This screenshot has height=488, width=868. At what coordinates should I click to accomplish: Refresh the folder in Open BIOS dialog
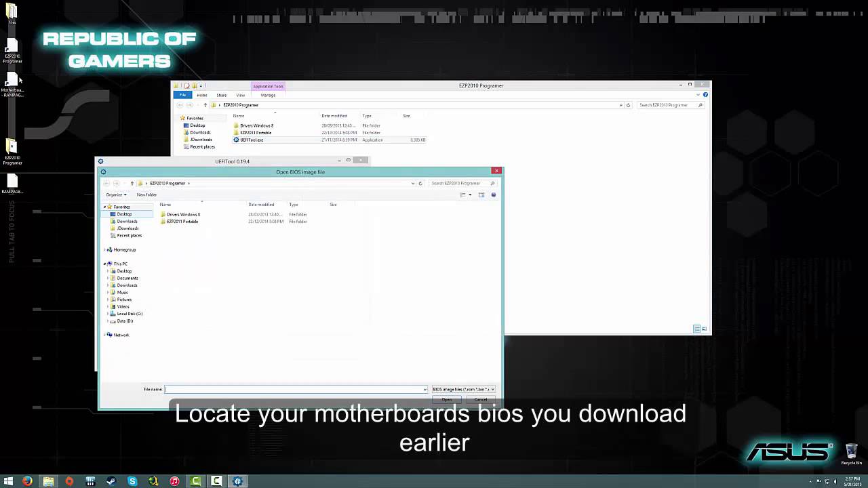[x=420, y=183]
